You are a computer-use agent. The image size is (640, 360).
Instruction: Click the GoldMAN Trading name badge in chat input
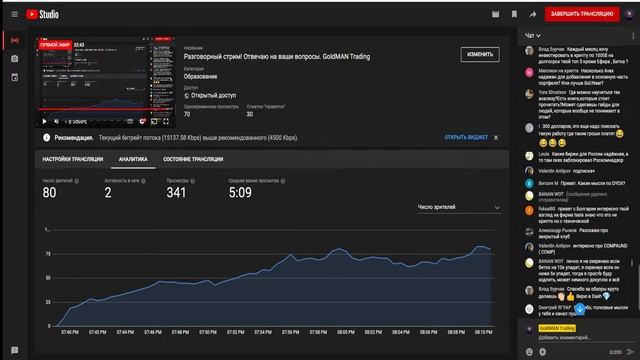coord(557,328)
